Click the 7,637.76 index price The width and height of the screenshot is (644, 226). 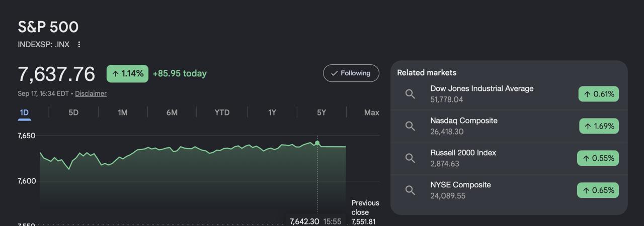56,74
